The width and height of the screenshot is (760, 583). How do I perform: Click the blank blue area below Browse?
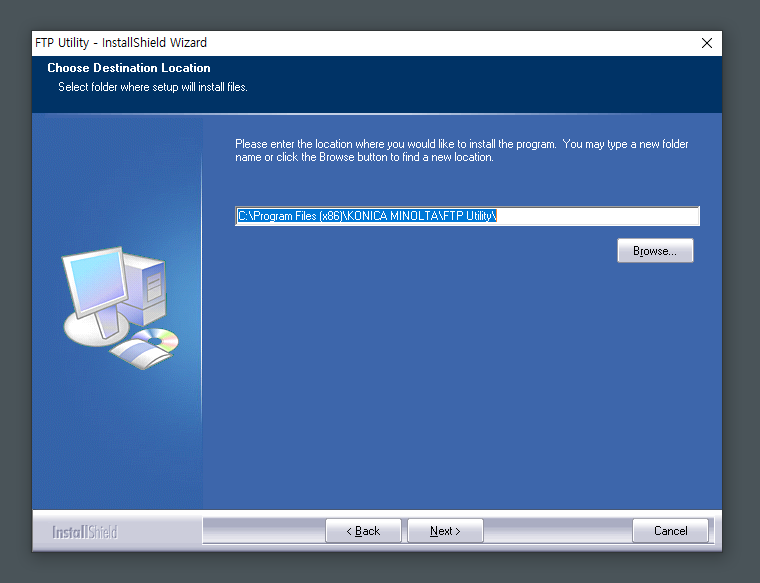point(462,383)
